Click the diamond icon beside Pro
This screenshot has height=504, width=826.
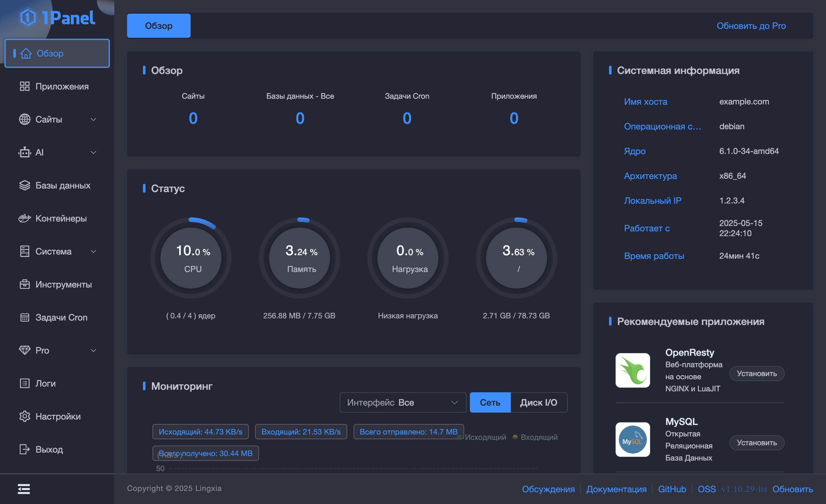(x=24, y=350)
